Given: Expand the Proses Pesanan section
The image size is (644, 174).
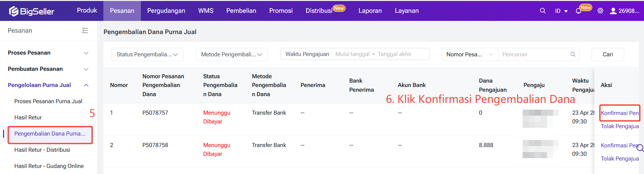Looking at the screenshot, I should [86, 53].
